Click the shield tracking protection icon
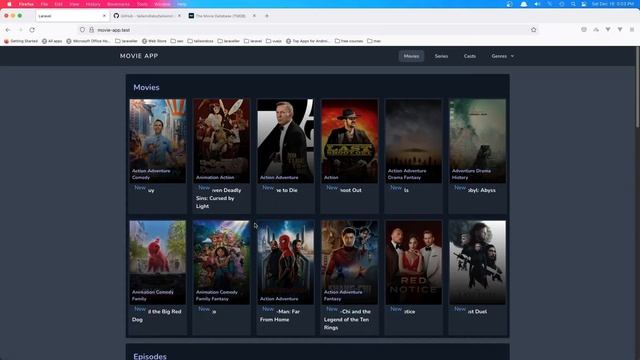 pyautogui.click(x=82, y=30)
